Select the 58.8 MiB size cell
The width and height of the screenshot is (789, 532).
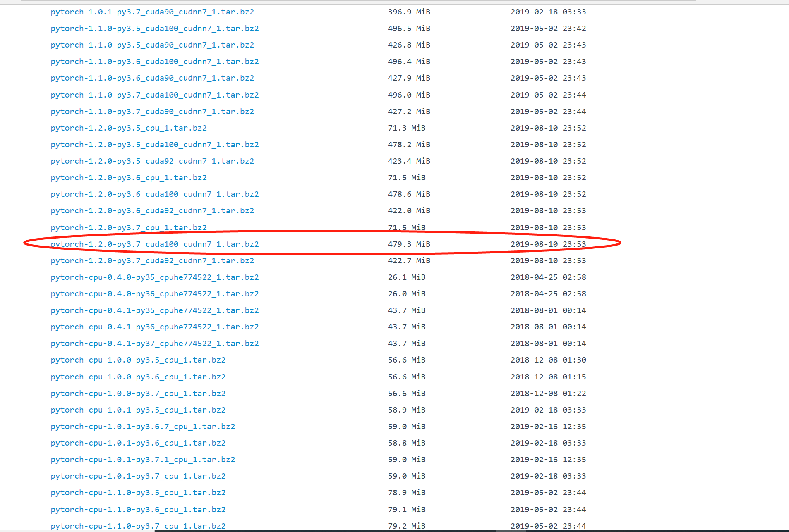coord(407,443)
